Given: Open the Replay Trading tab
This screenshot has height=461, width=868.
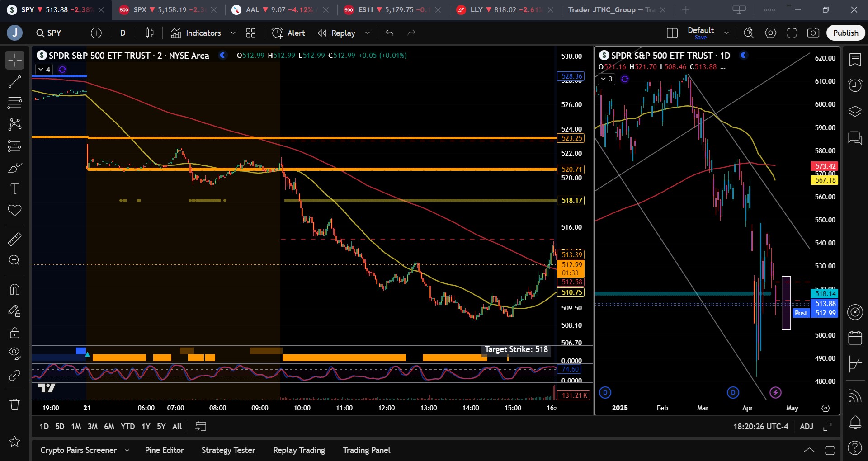Looking at the screenshot, I should tap(299, 450).
